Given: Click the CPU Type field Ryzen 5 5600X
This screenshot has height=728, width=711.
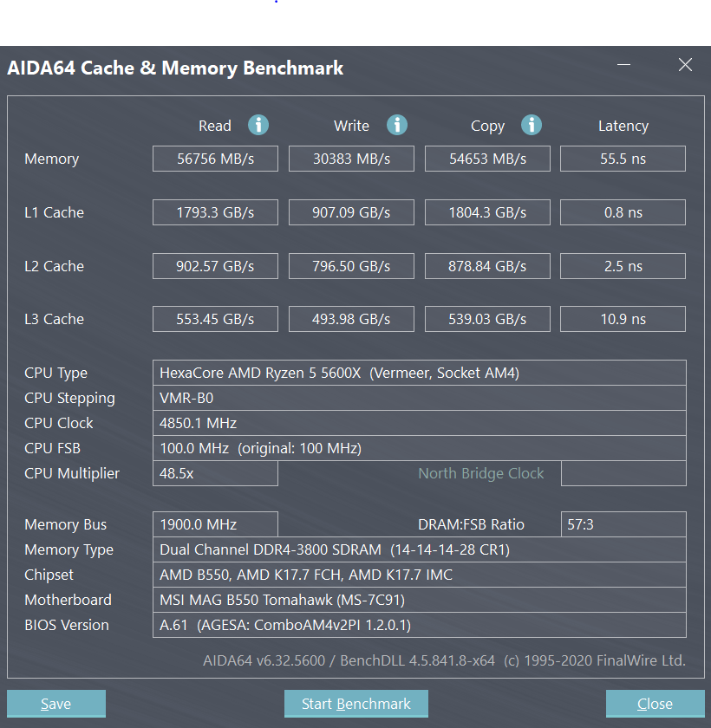Looking at the screenshot, I should (x=420, y=373).
